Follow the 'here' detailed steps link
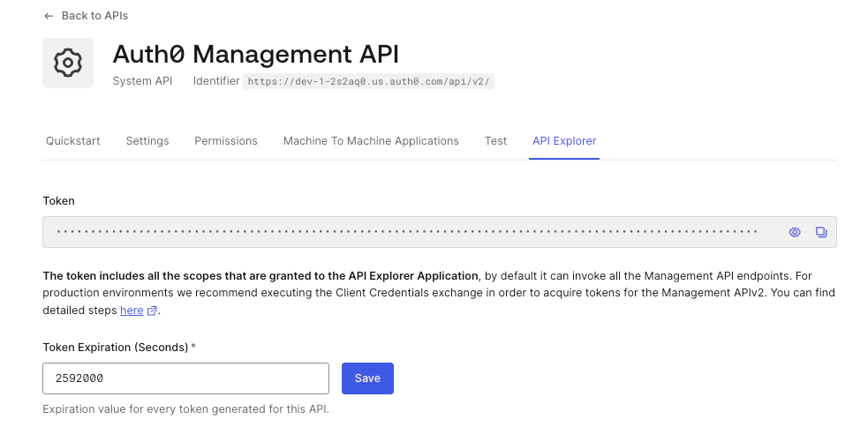868x427 pixels. (x=132, y=311)
